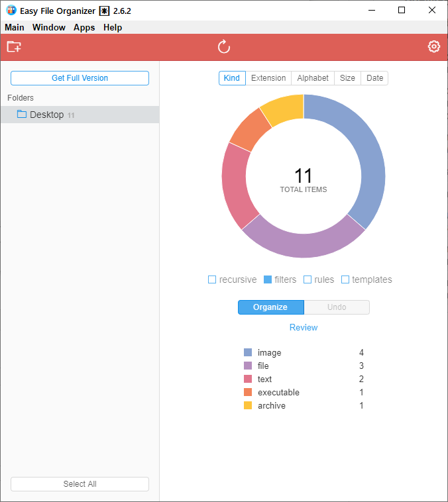Click the blue image legend swatch

[x=248, y=352]
